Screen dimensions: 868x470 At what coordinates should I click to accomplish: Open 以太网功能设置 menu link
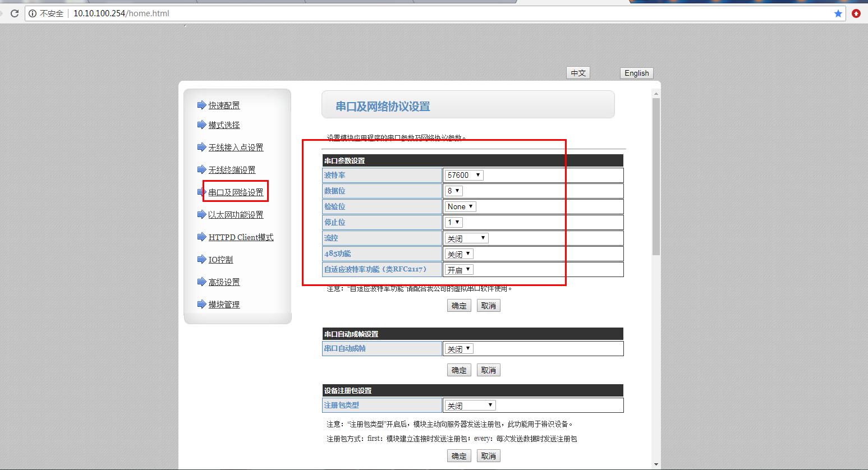(236, 215)
